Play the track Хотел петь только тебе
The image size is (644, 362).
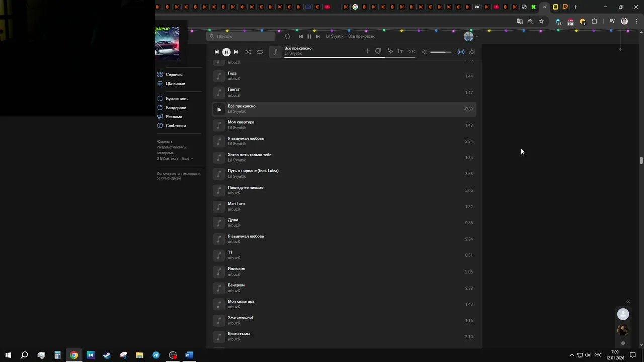click(344, 157)
